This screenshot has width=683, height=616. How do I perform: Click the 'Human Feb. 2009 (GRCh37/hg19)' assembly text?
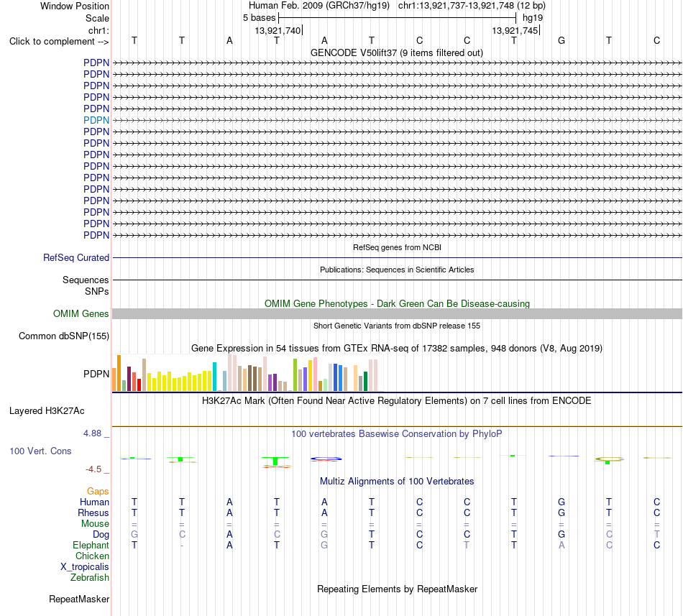318,6
